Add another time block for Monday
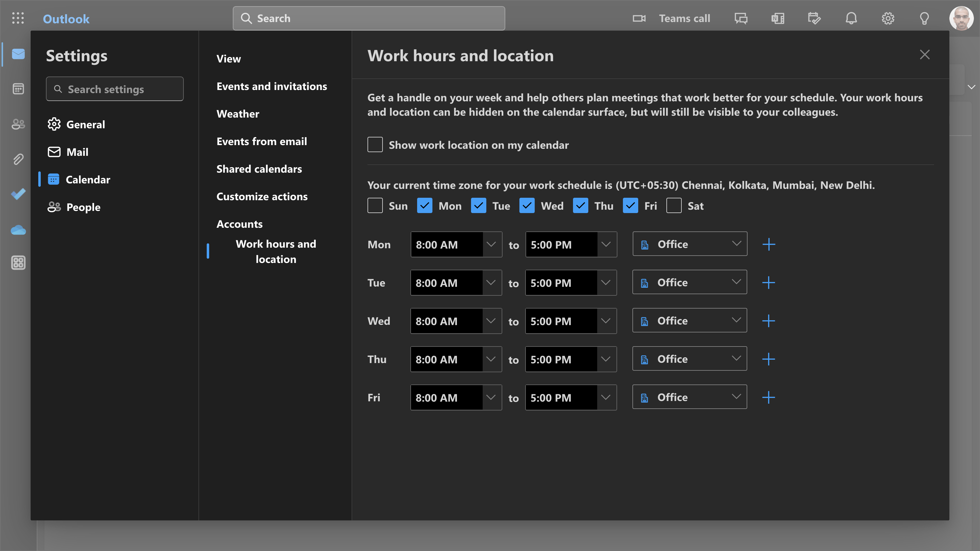This screenshot has width=980, height=551. click(x=768, y=244)
